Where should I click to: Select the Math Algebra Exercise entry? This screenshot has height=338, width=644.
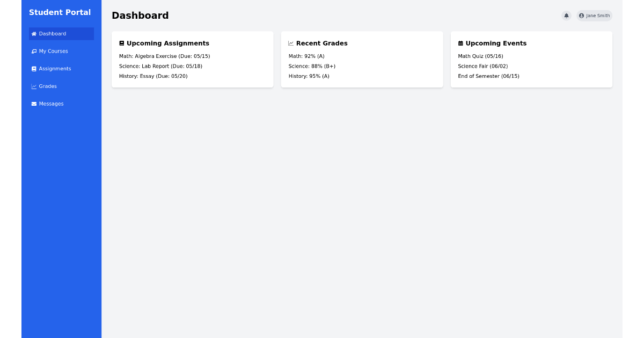pyautogui.click(x=164, y=56)
